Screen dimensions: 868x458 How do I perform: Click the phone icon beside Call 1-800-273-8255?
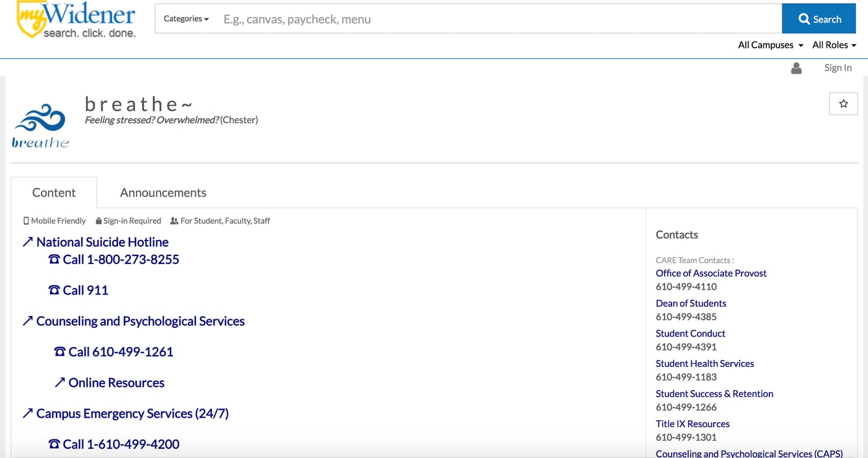54,260
